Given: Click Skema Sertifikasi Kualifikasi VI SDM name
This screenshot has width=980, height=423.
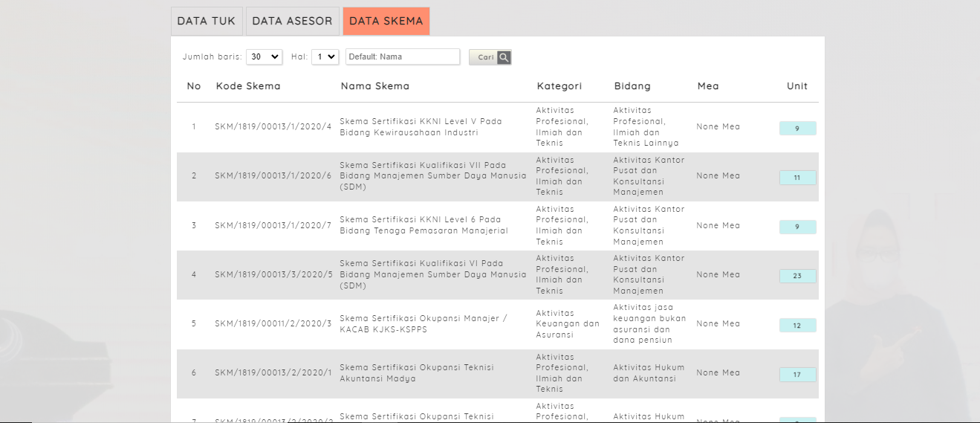Looking at the screenshot, I should point(433,274).
